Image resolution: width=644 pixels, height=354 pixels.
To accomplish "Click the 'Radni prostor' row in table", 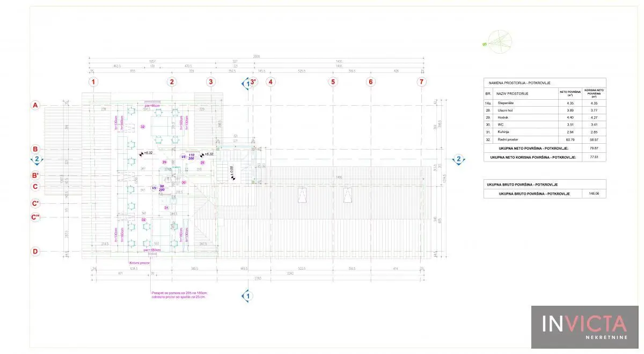I will click(545, 140).
